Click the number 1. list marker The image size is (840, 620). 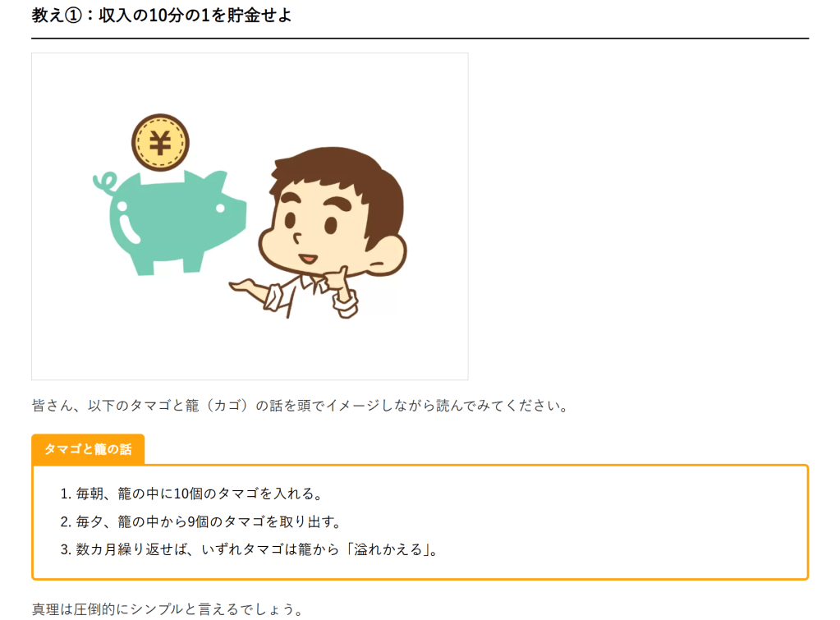pyautogui.click(x=66, y=494)
